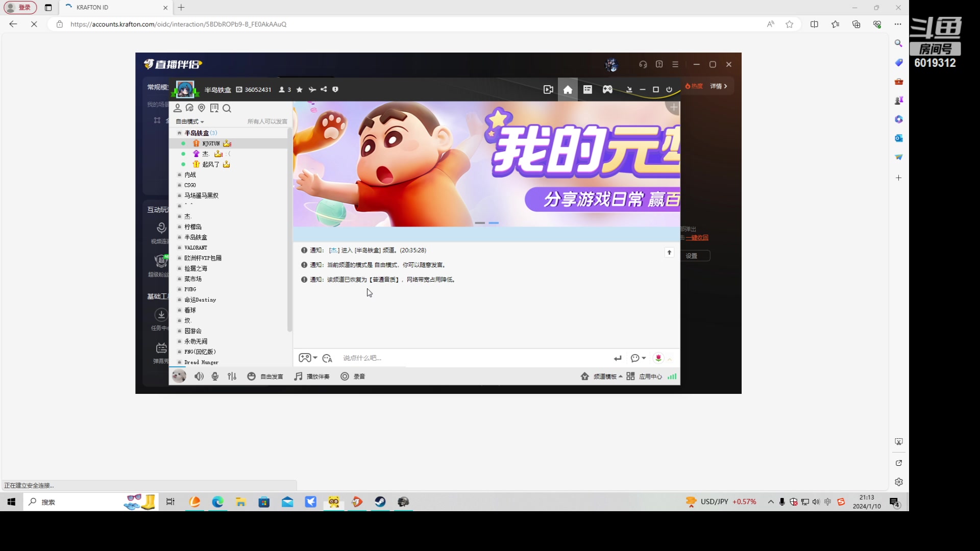Click the channel list vertical scrollbar
The width and height of the screenshot is (980, 551).
(290, 230)
